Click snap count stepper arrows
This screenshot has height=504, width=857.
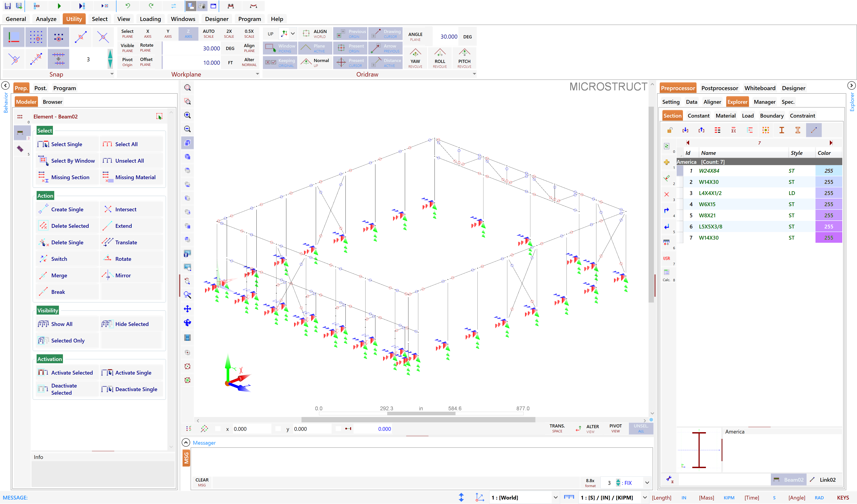tap(110, 59)
